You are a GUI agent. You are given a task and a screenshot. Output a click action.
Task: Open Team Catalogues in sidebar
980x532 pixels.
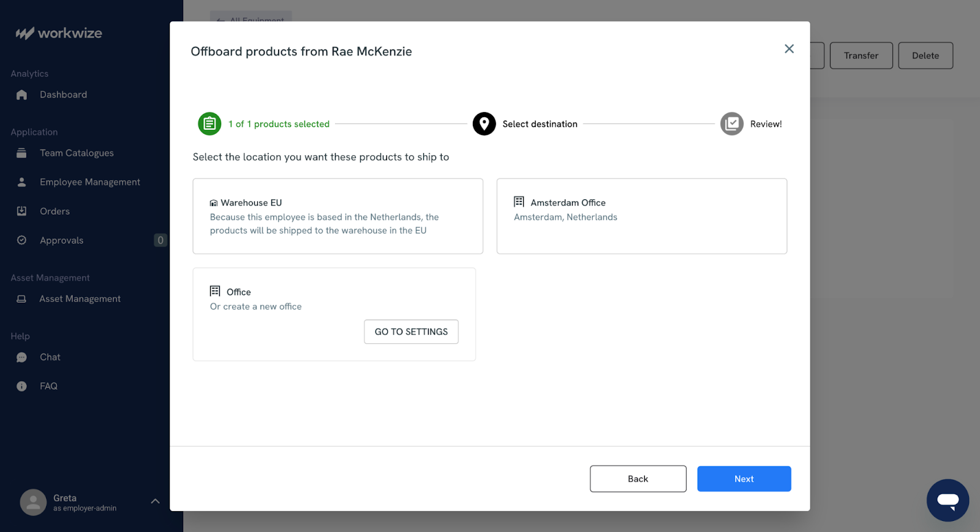(x=77, y=153)
